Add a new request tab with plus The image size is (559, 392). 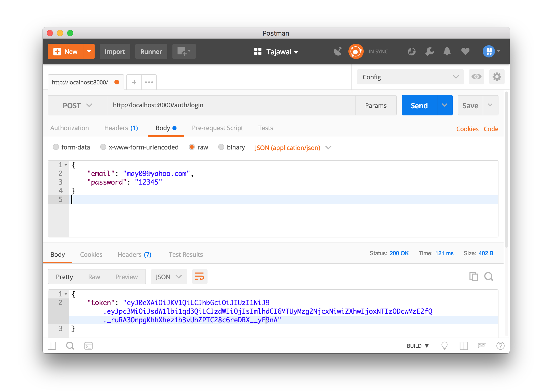[134, 82]
